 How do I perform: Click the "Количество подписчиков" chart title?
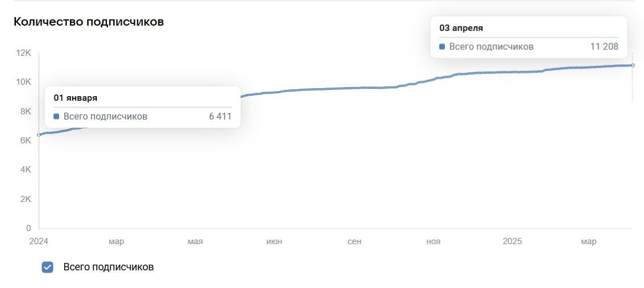[89, 22]
